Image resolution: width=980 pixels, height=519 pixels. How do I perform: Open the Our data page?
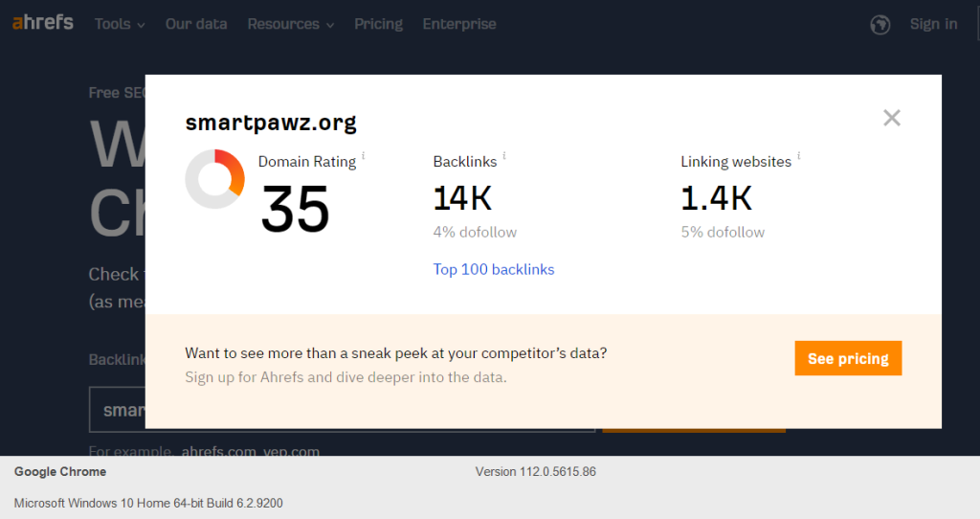pos(196,24)
